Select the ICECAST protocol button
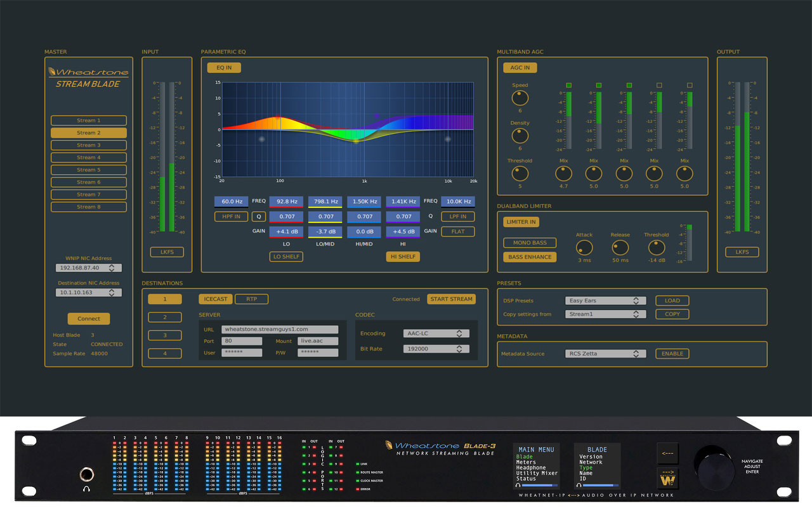Screen dimensions: 812x511 click(216, 299)
